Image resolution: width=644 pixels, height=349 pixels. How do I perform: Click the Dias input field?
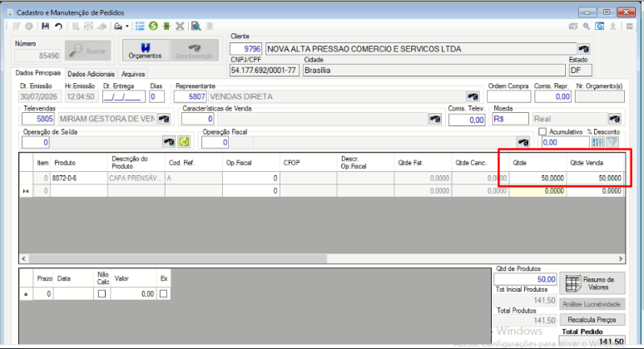[157, 96]
